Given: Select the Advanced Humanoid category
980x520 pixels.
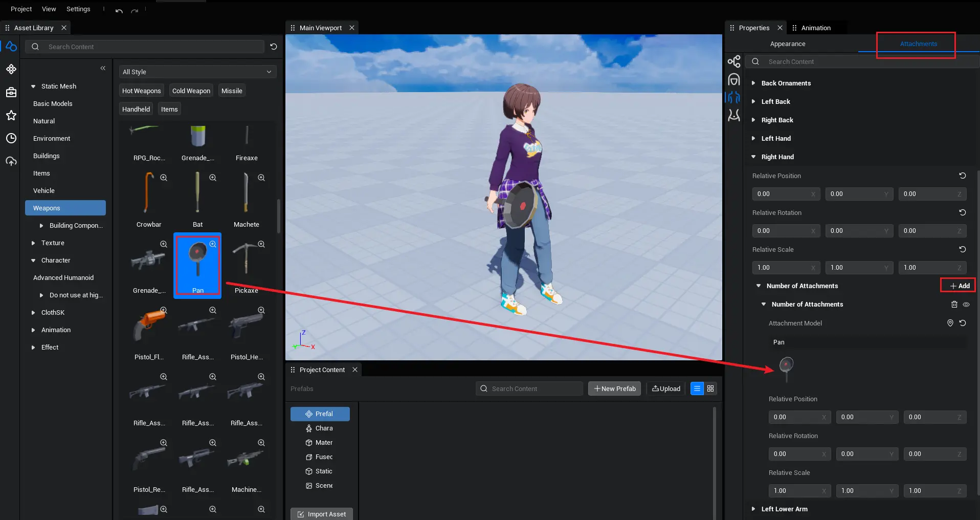Looking at the screenshot, I should (63, 278).
